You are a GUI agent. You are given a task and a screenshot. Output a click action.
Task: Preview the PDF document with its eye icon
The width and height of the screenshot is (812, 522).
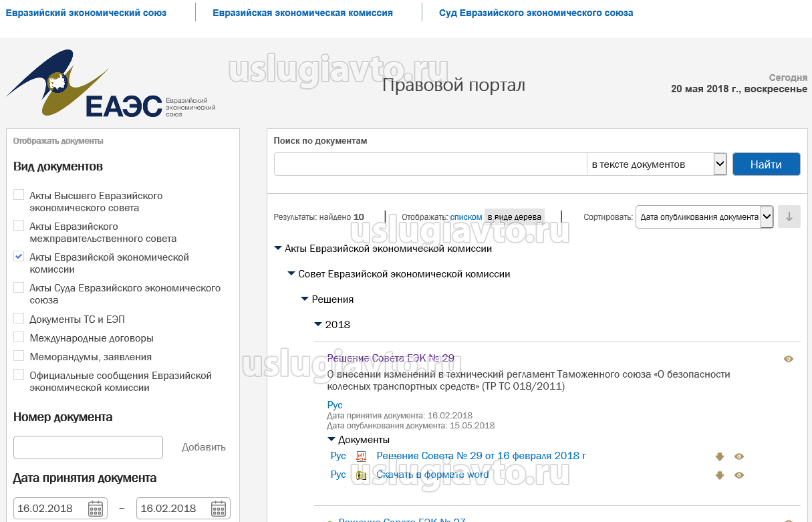tap(739, 456)
